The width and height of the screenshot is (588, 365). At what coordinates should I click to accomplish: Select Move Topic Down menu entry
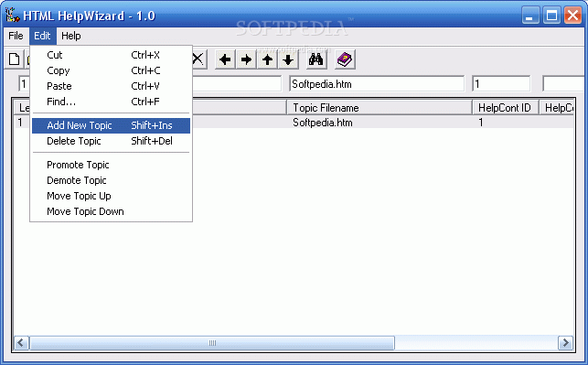(111, 211)
